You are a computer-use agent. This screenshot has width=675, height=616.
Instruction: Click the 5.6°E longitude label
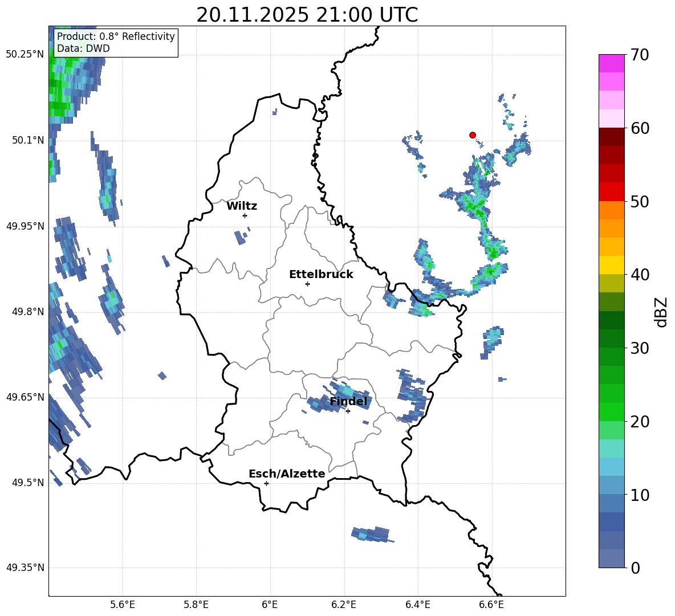(x=123, y=605)
